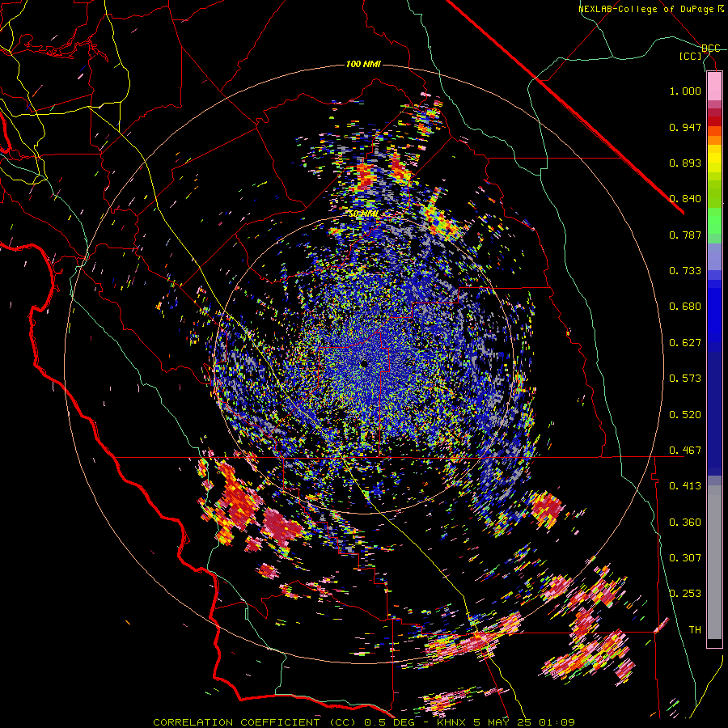Viewport: 728px width, 728px height.
Task: Select the 0.253 legend value
Action: pyautogui.click(x=685, y=594)
